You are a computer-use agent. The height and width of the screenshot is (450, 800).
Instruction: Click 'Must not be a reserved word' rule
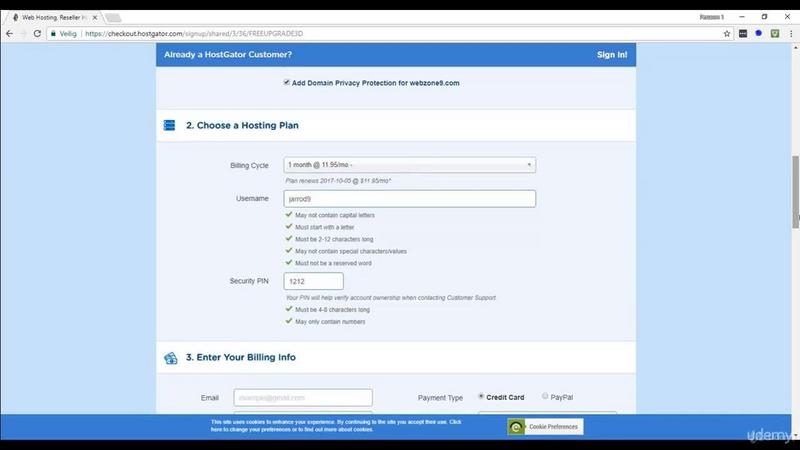[333, 263]
